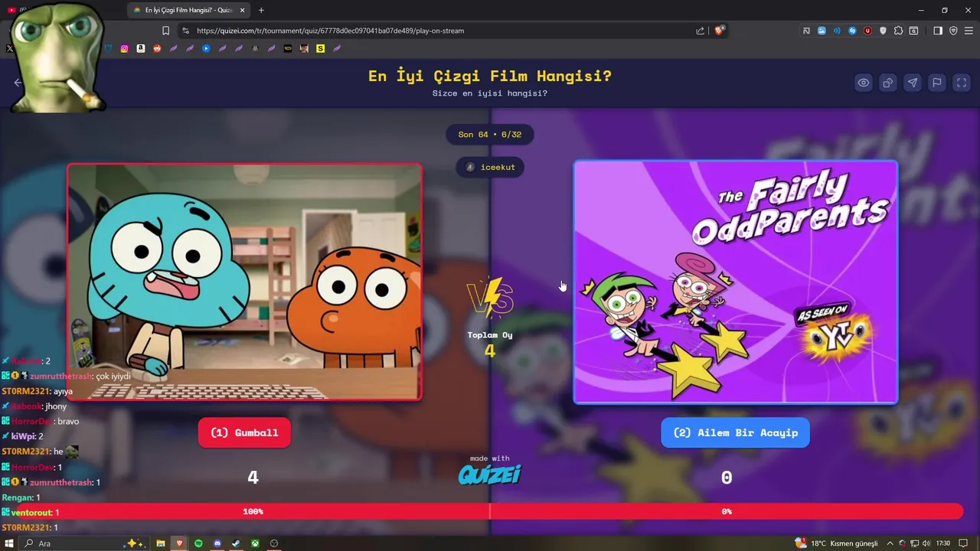
Task: Select the Fairly OddParents image
Action: coord(736,282)
